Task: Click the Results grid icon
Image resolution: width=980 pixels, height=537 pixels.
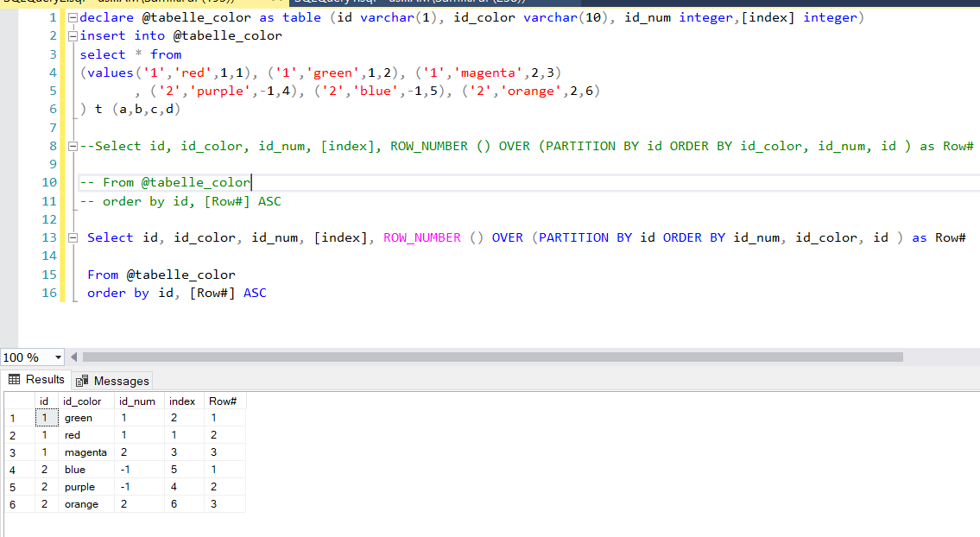Action: click(15, 380)
